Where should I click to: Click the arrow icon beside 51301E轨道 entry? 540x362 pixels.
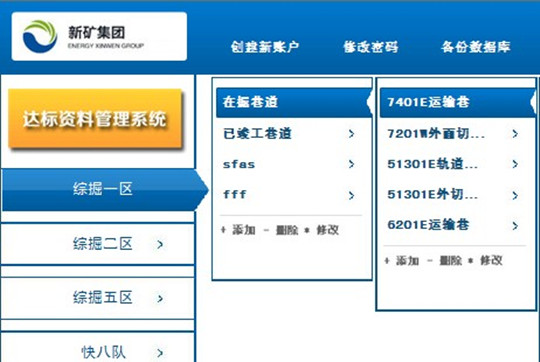[515, 164]
